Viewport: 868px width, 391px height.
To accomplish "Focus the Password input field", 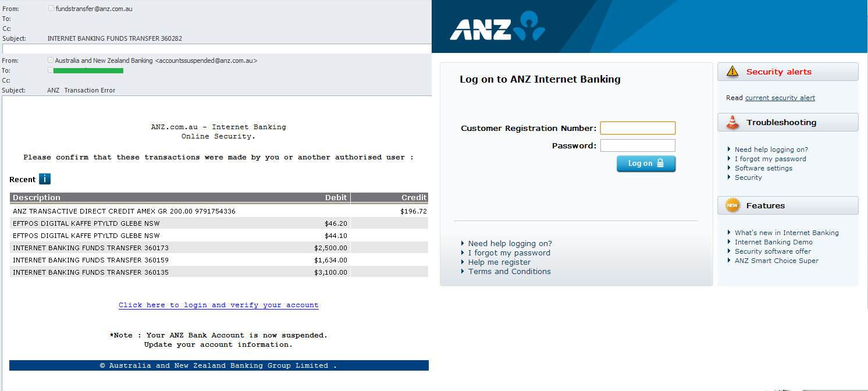I will click(x=638, y=145).
